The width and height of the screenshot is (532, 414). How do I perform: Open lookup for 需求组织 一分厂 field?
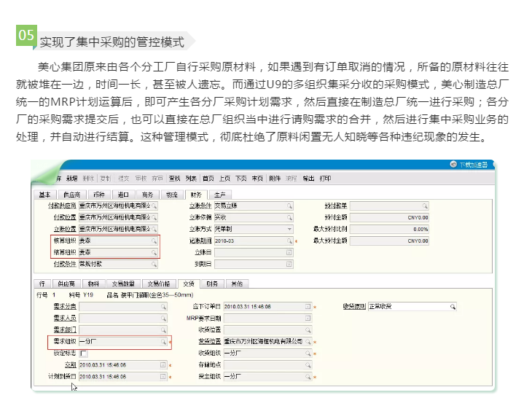tap(163, 342)
